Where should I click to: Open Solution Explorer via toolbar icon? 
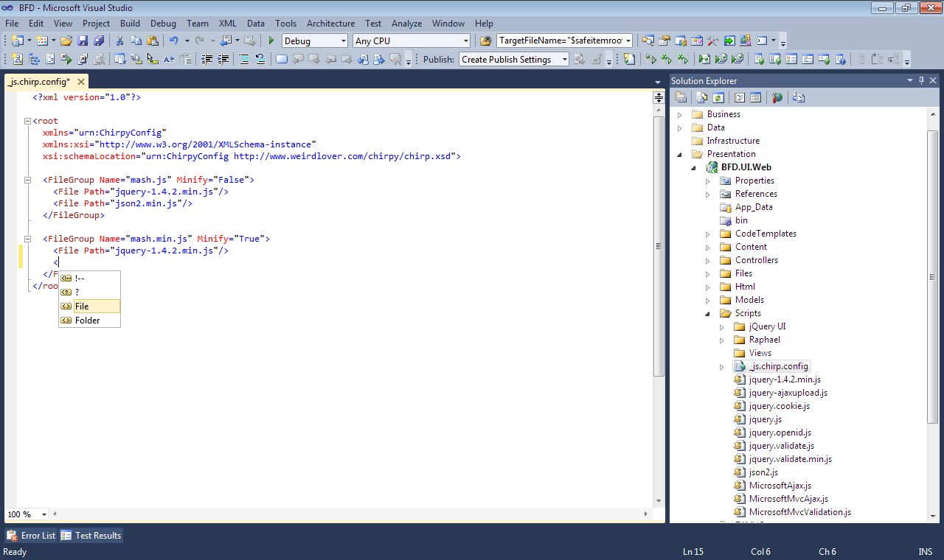(x=648, y=41)
